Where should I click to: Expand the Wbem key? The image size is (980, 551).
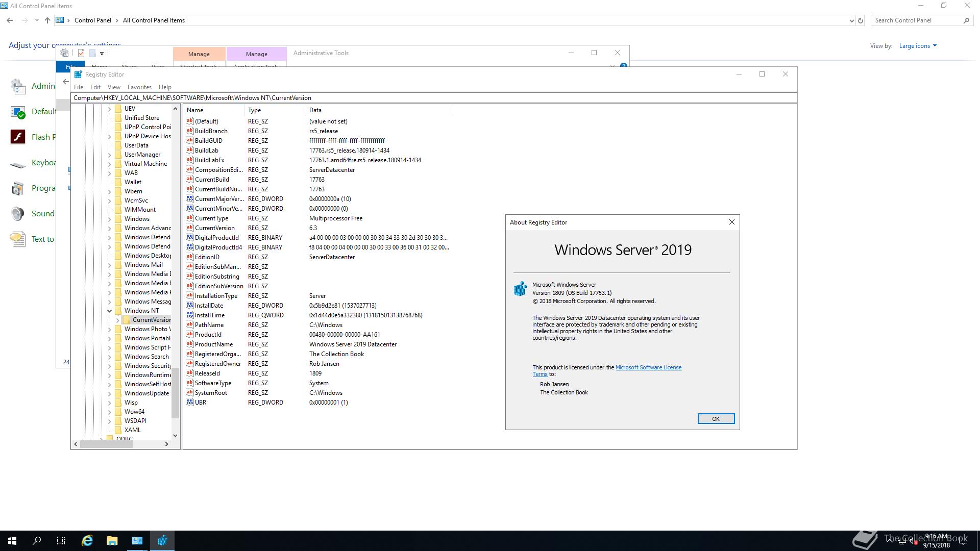[x=110, y=191]
